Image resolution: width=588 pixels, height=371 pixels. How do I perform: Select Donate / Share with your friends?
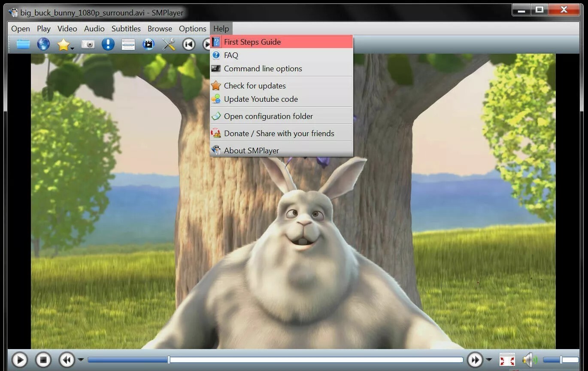pyautogui.click(x=282, y=133)
